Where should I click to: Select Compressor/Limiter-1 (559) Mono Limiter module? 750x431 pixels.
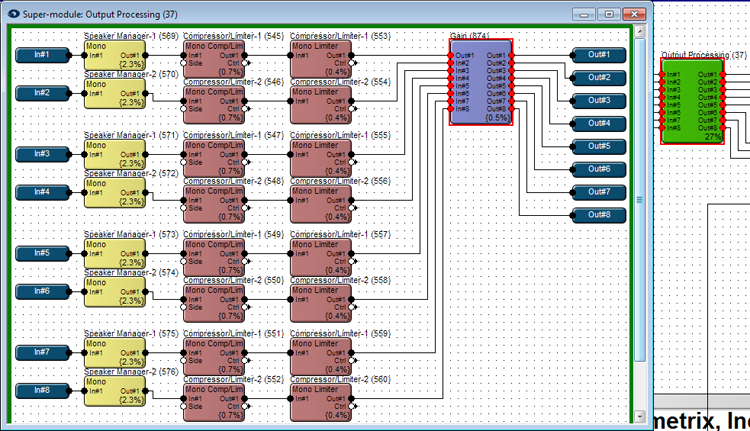tap(321, 357)
